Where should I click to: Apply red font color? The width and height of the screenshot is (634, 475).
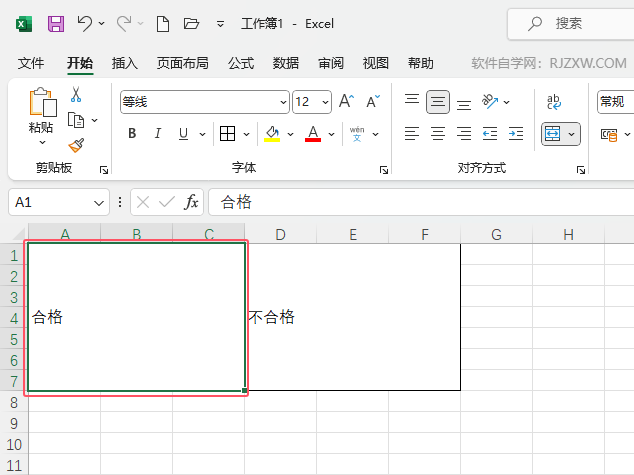point(313,133)
